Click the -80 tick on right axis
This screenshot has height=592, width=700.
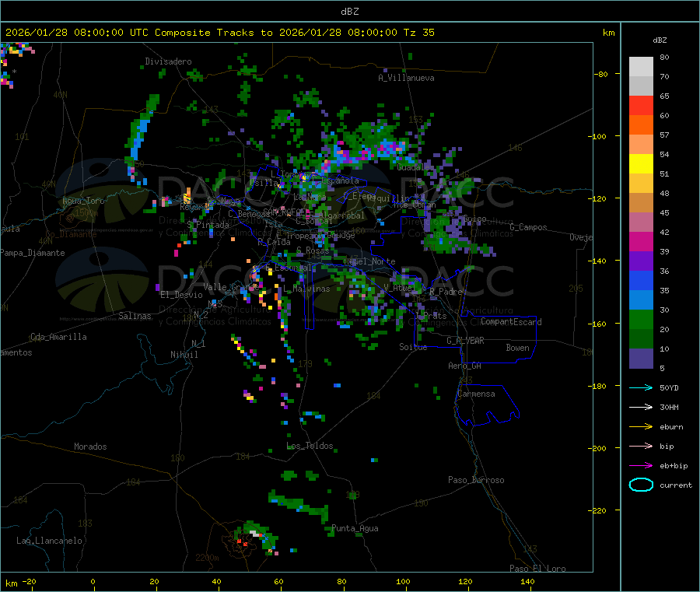click(600, 74)
